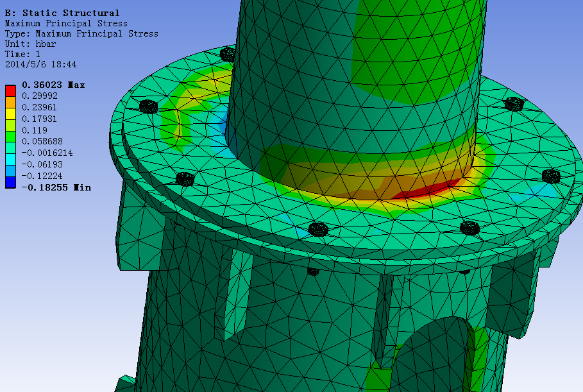The image size is (583, 392).
Task: Click the '0.23961' legend value
Action: [39, 108]
